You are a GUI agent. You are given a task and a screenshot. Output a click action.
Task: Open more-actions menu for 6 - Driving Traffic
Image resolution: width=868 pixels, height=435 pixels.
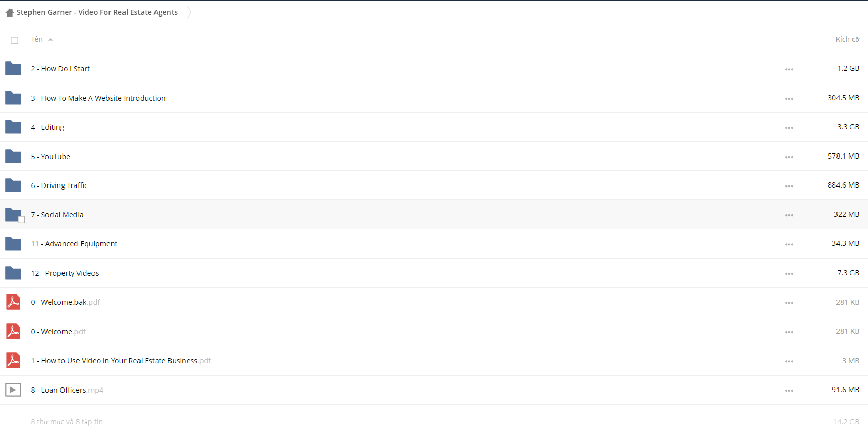[789, 186]
